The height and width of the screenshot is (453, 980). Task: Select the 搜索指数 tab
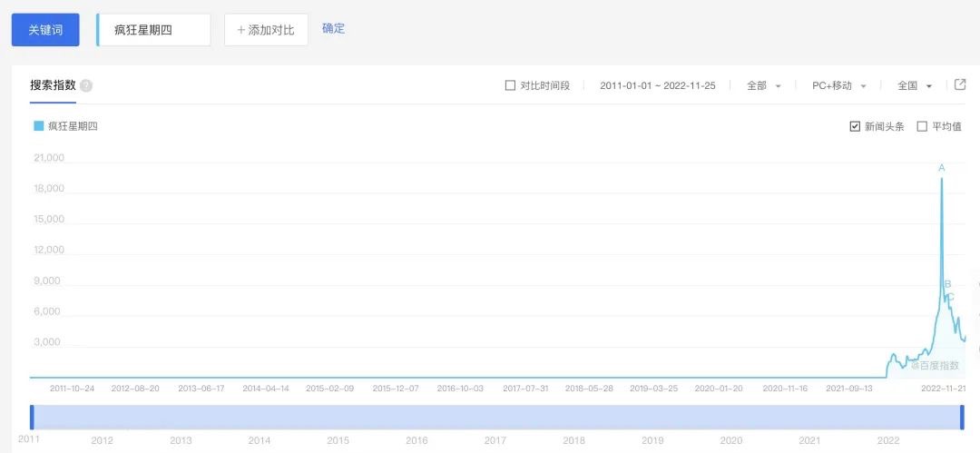pyautogui.click(x=54, y=85)
